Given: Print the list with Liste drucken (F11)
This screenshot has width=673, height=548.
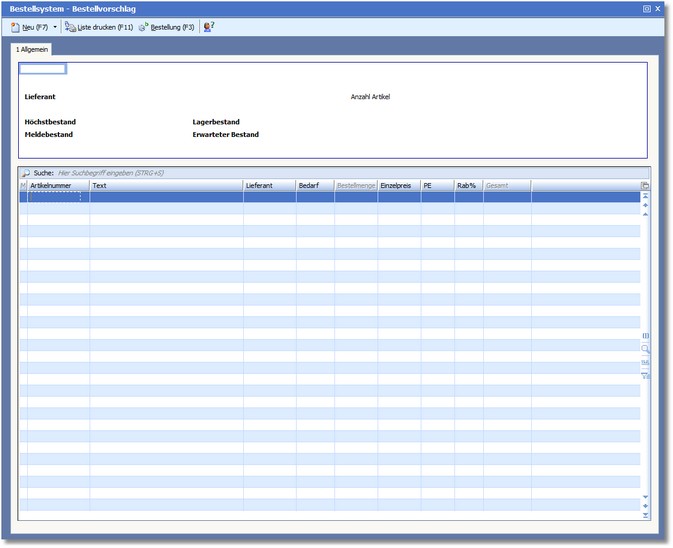Looking at the screenshot, I should point(98,27).
